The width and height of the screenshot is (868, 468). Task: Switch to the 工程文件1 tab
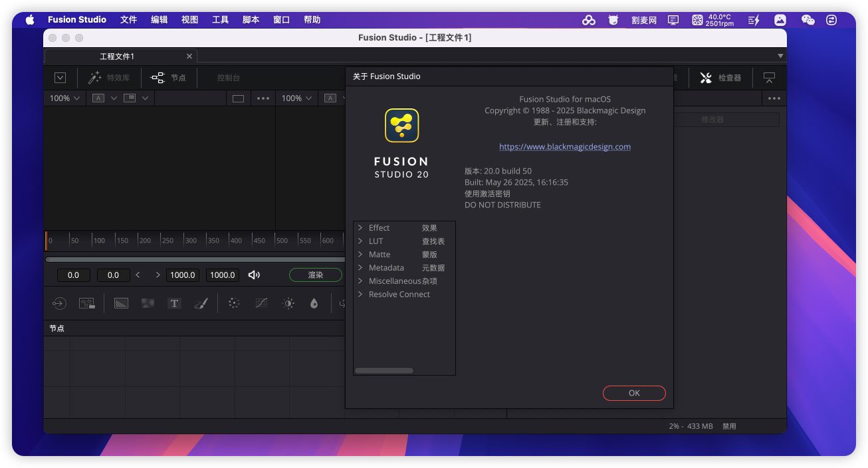117,57
